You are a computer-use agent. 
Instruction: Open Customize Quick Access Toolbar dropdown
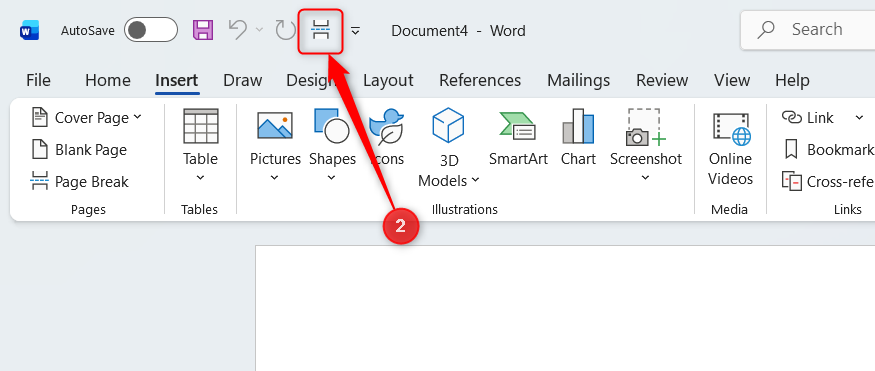click(355, 31)
